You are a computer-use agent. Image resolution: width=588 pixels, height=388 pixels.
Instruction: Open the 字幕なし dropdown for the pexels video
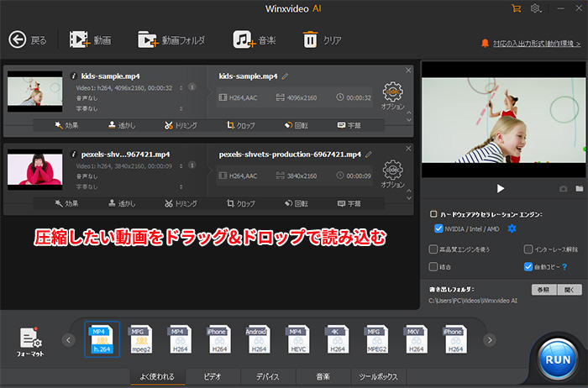point(181,186)
